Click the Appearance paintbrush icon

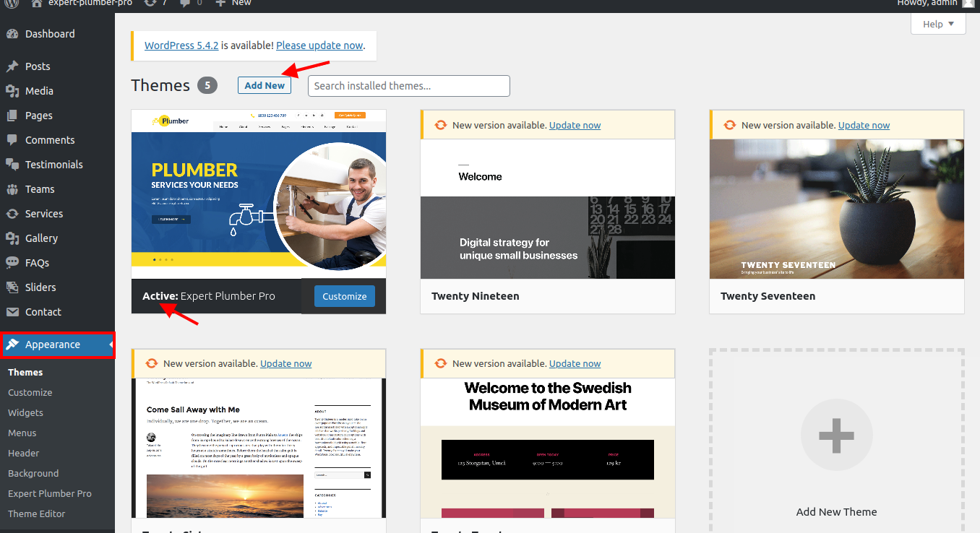(x=12, y=344)
